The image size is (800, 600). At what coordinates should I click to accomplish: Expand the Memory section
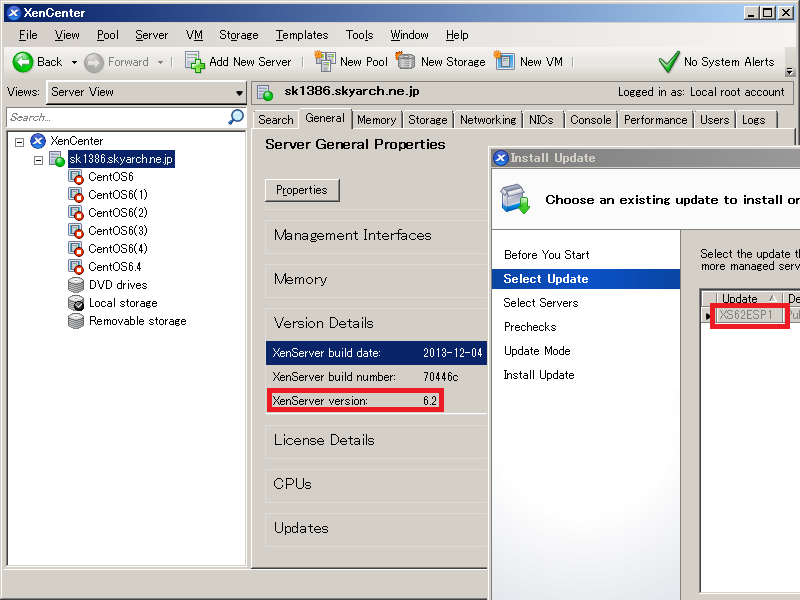376,279
